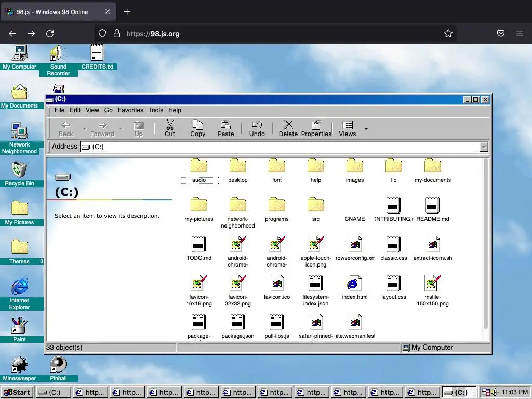The image size is (532, 399).
Task: Select the README.md file
Action: (x=433, y=210)
